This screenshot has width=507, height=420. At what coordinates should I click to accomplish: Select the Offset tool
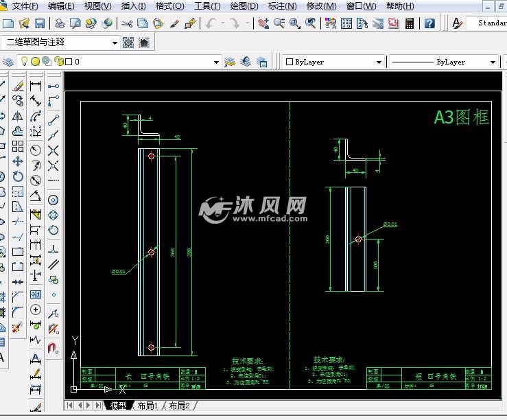click(x=18, y=131)
